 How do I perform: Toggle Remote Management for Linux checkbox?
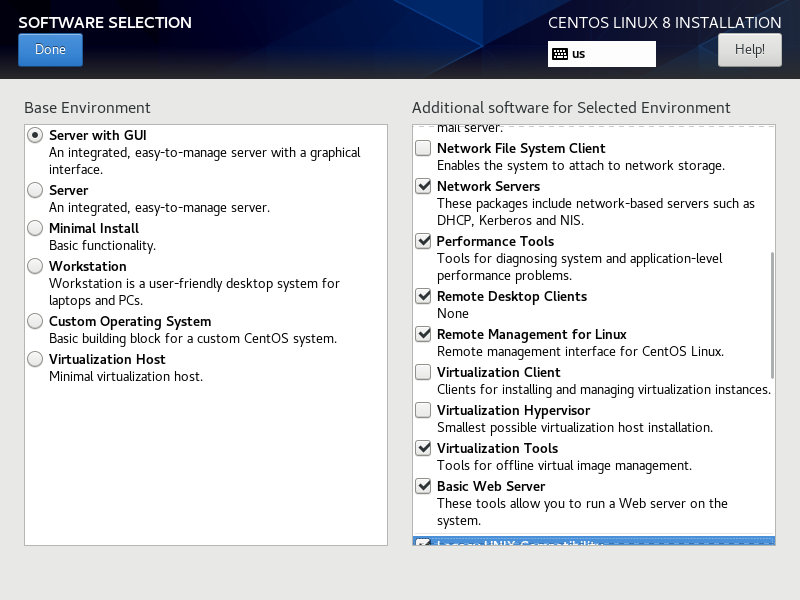pos(423,334)
